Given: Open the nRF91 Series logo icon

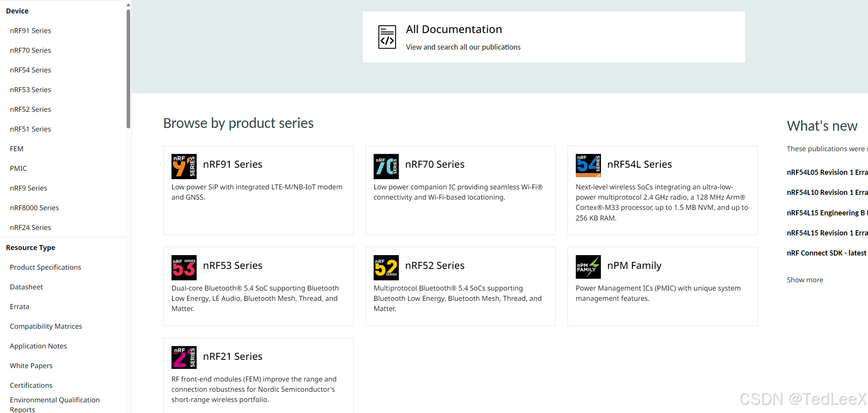Looking at the screenshot, I should coord(184,167).
